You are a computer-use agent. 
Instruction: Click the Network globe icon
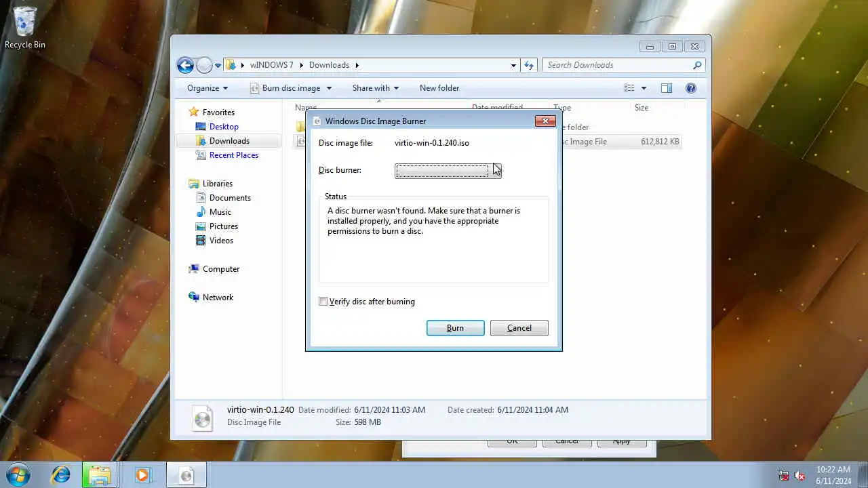(194, 297)
